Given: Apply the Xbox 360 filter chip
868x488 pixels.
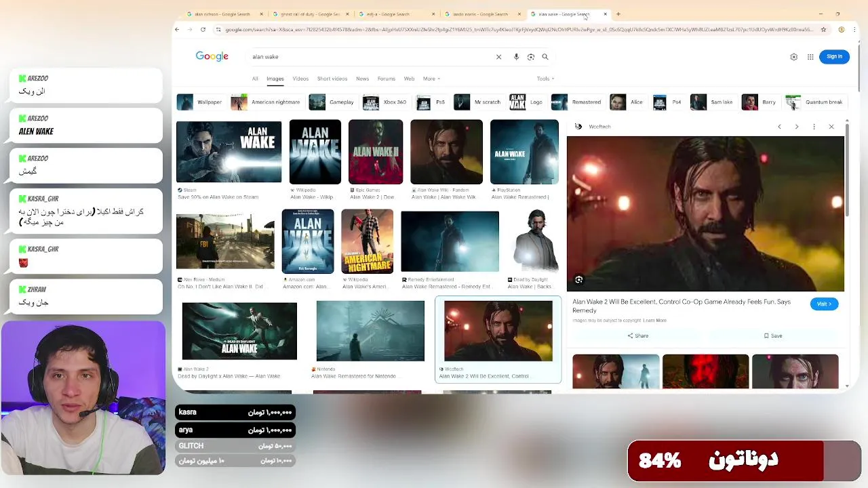Looking at the screenshot, I should 385,102.
